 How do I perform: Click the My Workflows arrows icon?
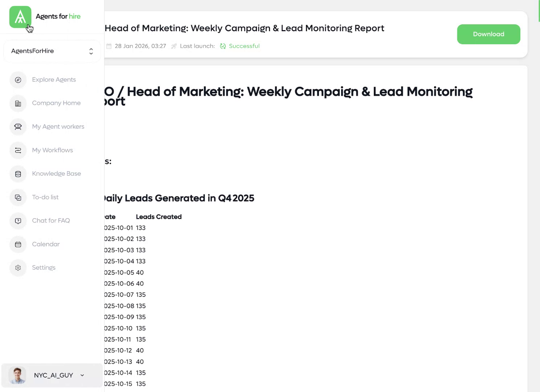tap(18, 150)
